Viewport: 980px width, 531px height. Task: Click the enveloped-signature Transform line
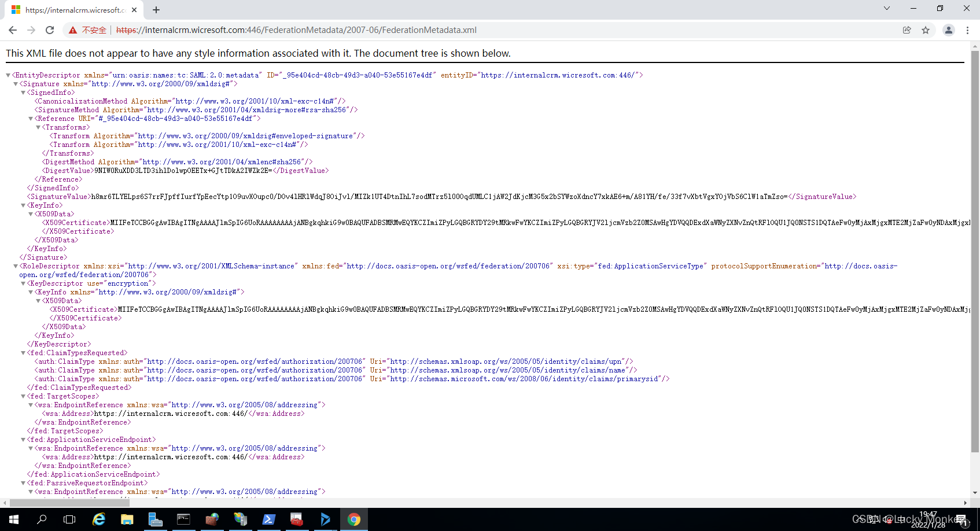[207, 136]
